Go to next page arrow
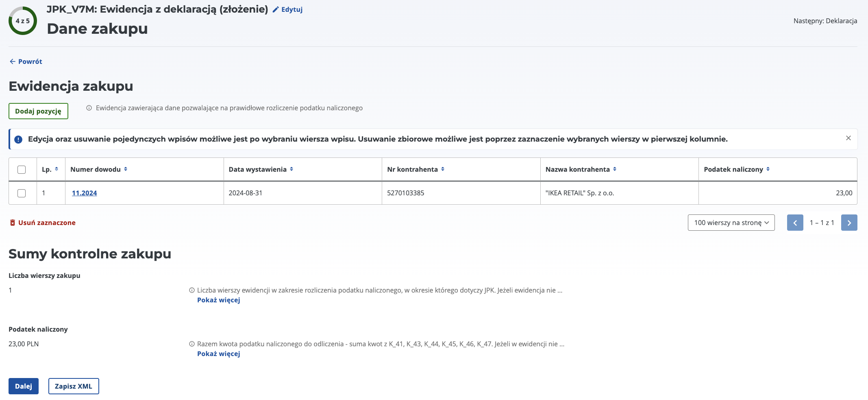The width and height of the screenshot is (868, 400). [x=849, y=223]
